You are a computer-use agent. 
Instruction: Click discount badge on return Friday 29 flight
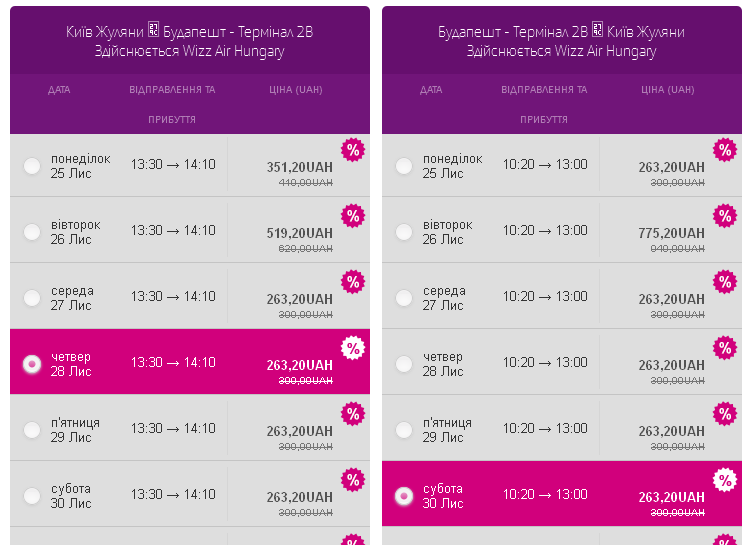[724, 414]
